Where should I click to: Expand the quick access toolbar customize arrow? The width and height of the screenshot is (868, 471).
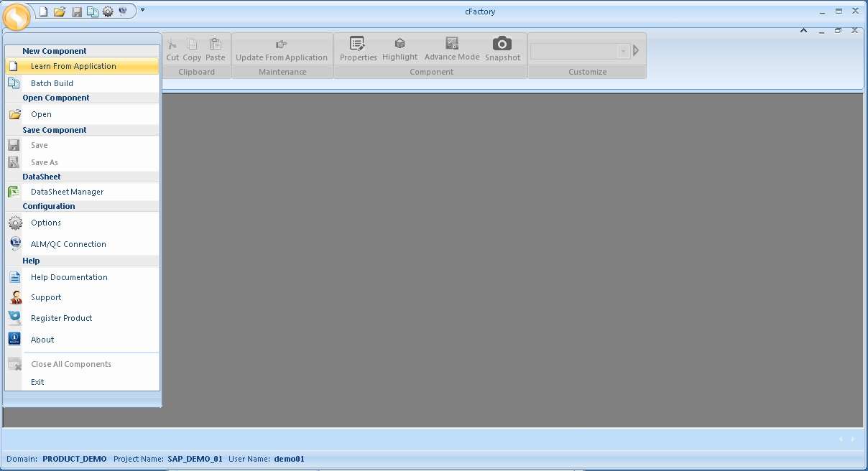[x=142, y=10]
